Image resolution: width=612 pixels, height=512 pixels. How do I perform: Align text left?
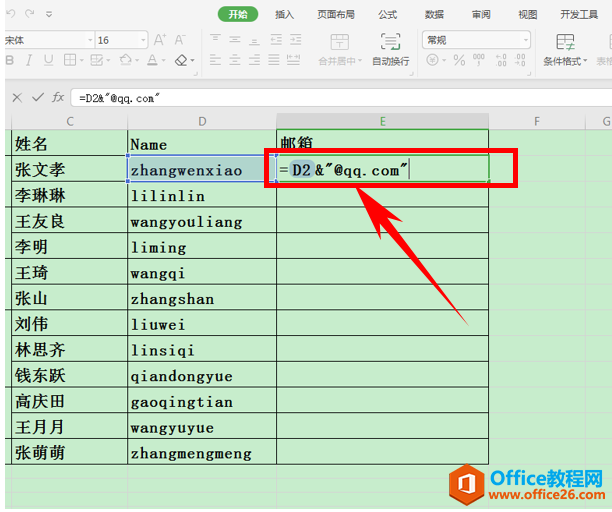point(215,60)
